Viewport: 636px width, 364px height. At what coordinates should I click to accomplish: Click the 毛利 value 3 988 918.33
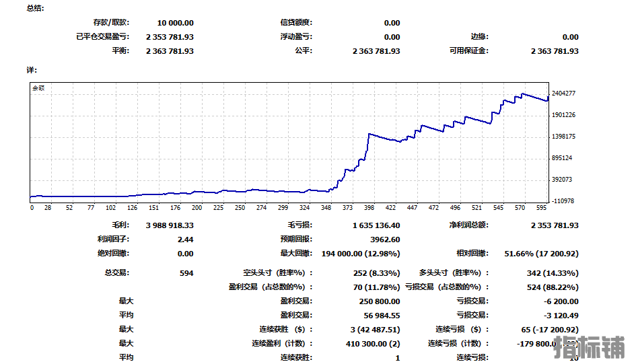170,225
